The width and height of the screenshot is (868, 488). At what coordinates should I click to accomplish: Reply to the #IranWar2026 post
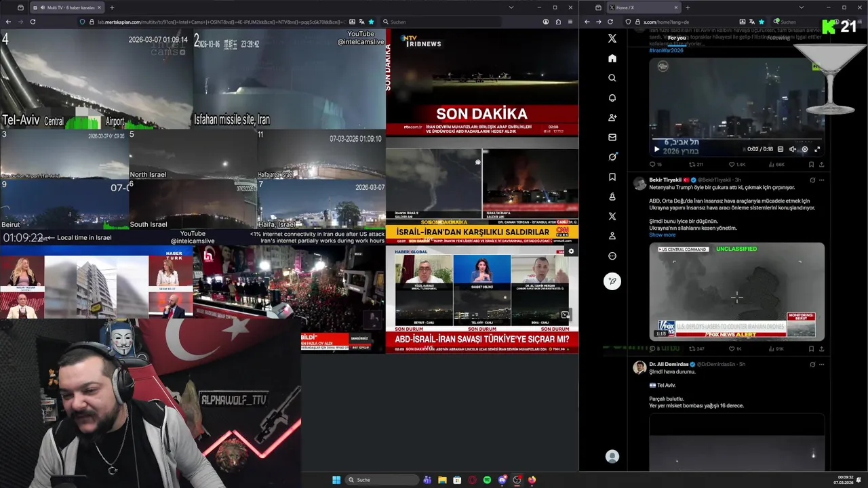point(655,165)
